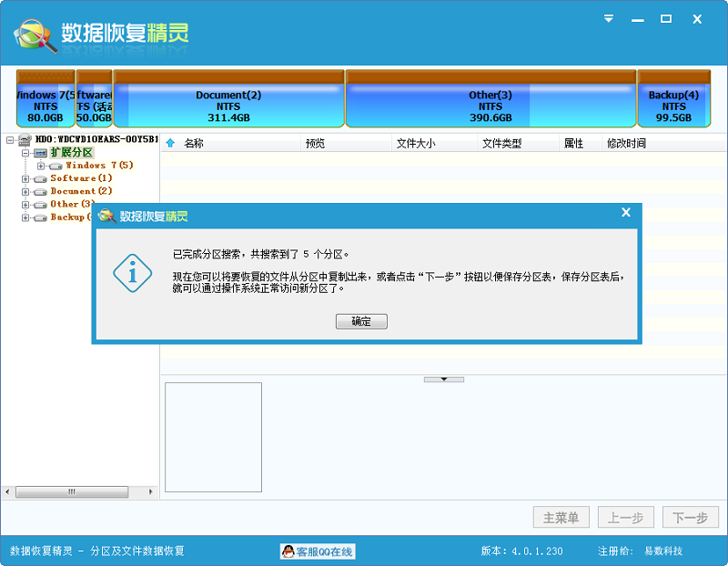The width and height of the screenshot is (728, 566).
Task: Click the hard disk icon beside HDO:WDCWD10EARS
Action: [x=25, y=140]
